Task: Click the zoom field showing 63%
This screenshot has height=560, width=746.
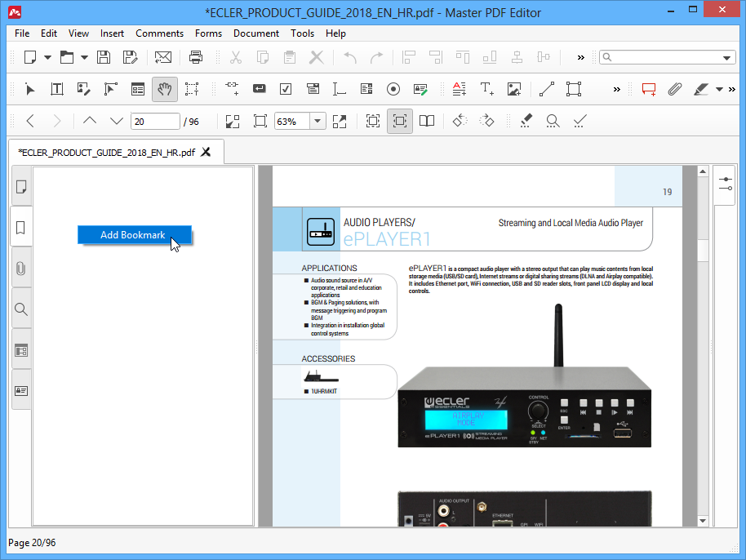Action: [x=292, y=122]
